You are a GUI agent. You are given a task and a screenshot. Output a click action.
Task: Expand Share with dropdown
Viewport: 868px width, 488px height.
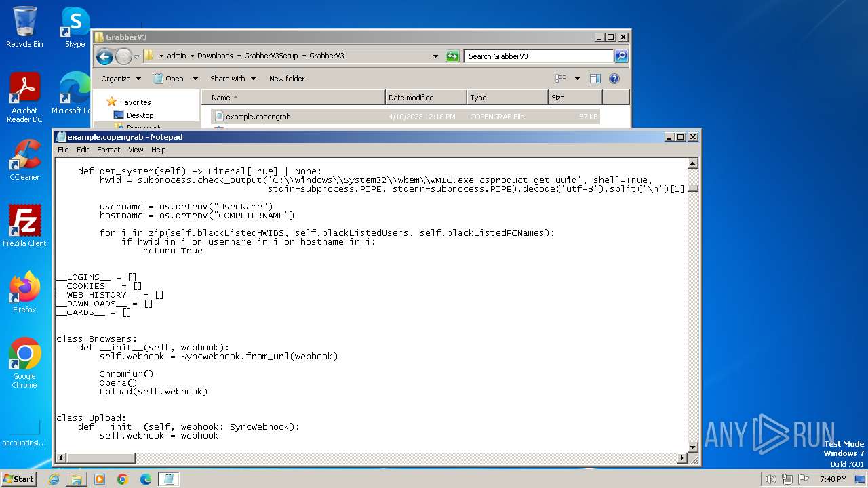point(233,79)
